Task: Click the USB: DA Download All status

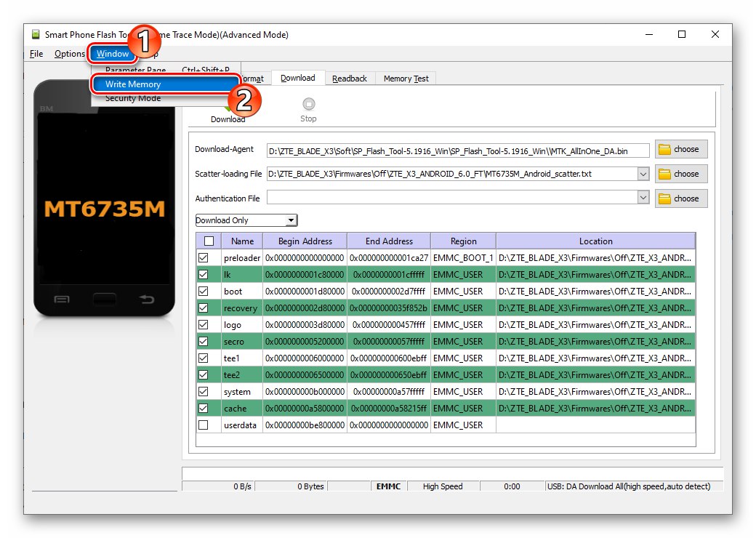Action: click(634, 486)
